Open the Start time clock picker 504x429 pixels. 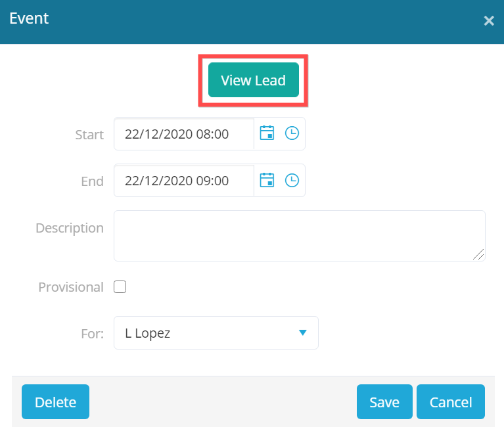pyautogui.click(x=292, y=133)
